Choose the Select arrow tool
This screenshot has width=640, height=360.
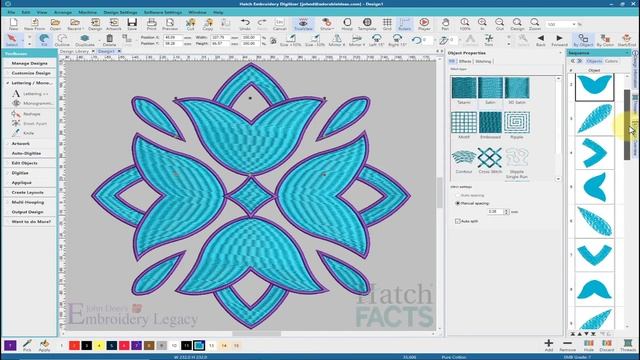(x=12, y=40)
